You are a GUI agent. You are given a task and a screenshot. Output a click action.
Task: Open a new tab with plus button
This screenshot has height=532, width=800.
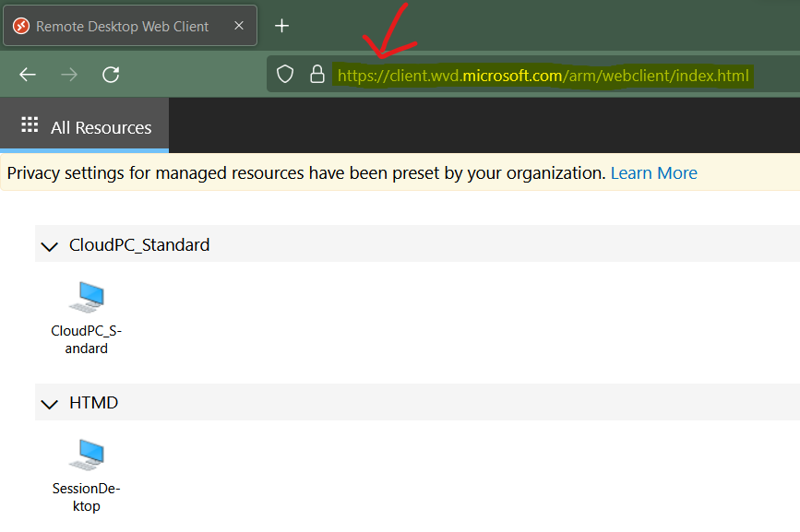click(x=281, y=26)
